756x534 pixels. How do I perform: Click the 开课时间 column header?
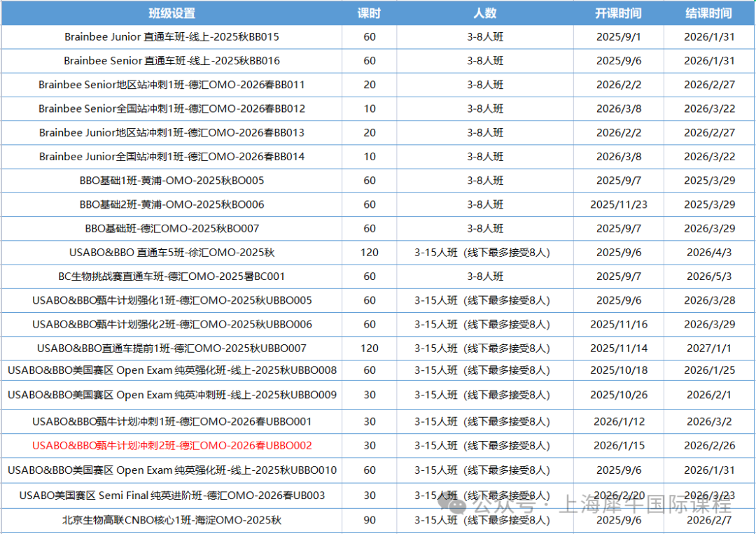tap(619, 13)
